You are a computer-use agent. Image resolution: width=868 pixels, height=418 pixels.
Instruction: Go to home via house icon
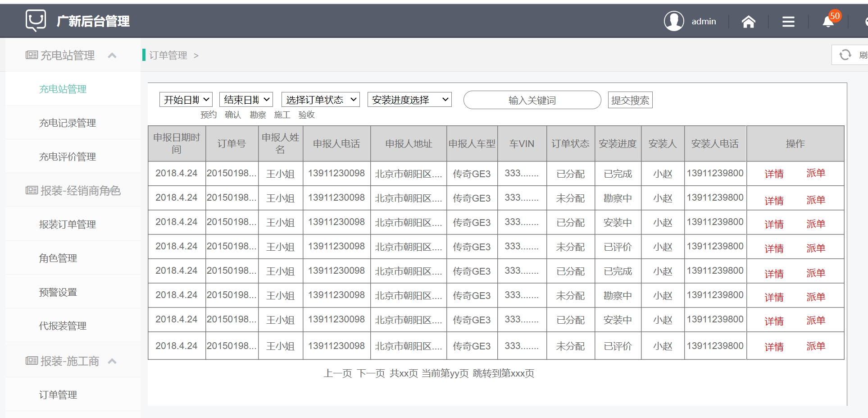(x=749, y=21)
